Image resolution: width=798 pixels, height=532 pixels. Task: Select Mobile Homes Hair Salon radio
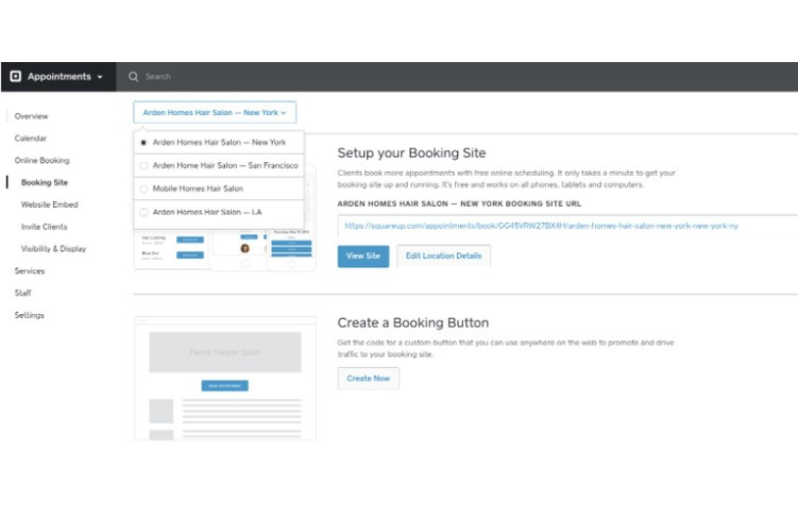(x=143, y=189)
